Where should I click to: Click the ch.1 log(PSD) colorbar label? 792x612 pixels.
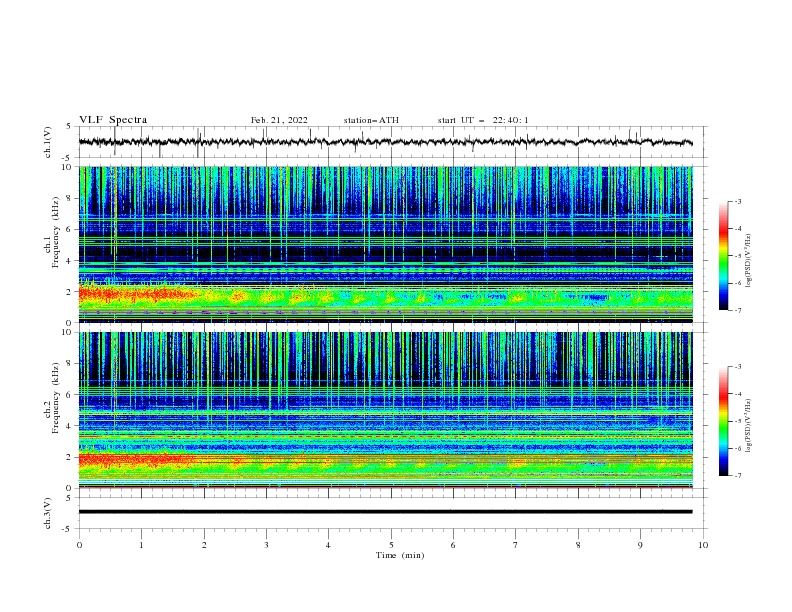click(x=748, y=261)
